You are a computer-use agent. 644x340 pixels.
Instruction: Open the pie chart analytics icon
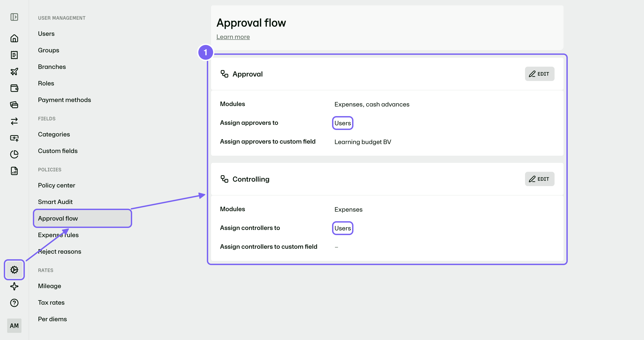coord(14,154)
